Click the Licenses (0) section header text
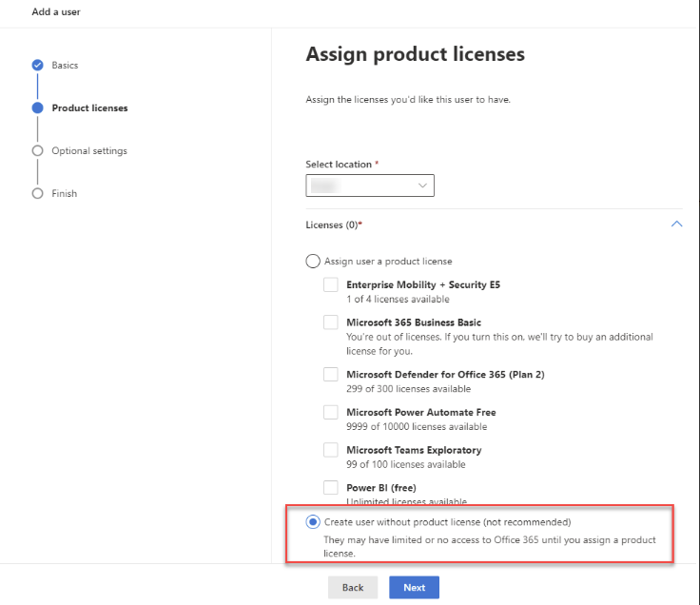700x605 pixels. pyautogui.click(x=334, y=225)
